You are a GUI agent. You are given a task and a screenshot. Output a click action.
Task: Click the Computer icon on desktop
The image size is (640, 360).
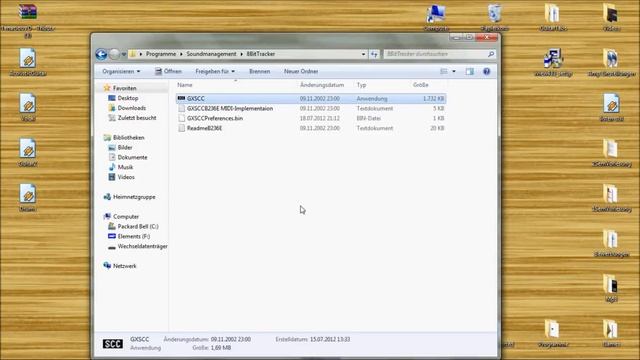pyautogui.click(x=436, y=14)
